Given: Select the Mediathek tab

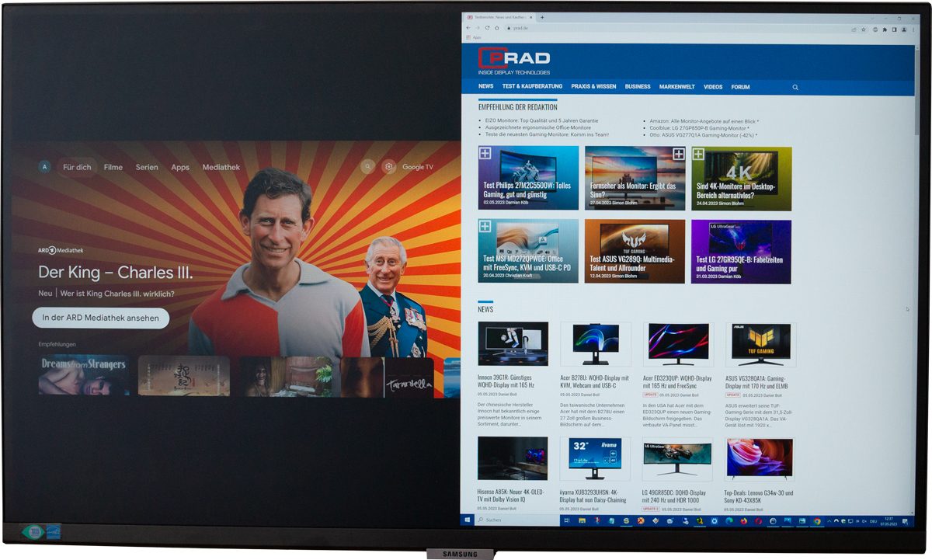Looking at the screenshot, I should coord(221,167).
